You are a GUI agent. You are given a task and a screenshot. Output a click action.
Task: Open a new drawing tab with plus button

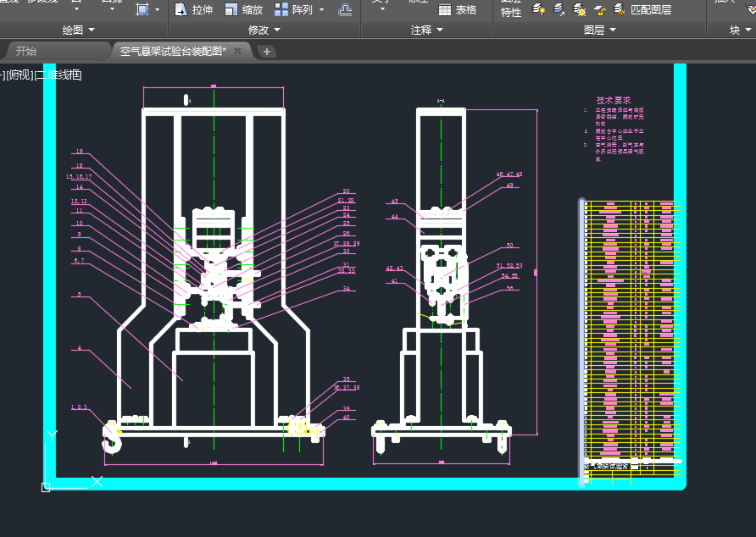click(x=266, y=52)
